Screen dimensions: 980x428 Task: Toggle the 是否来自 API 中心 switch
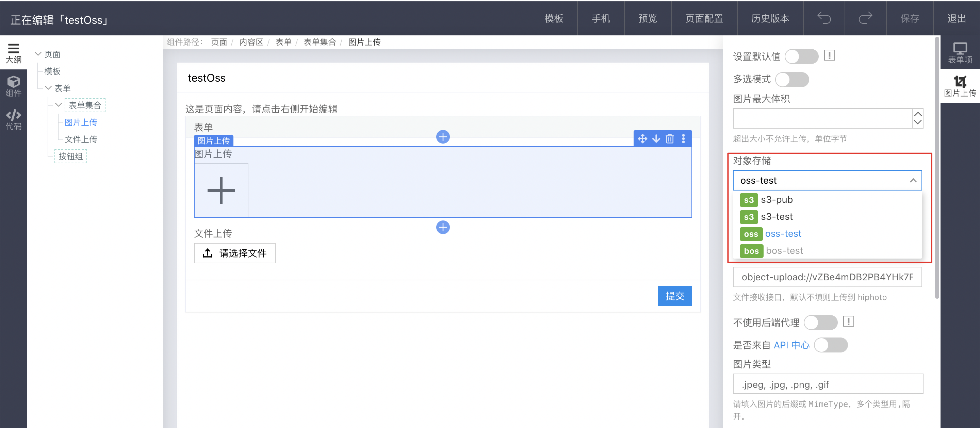click(831, 345)
